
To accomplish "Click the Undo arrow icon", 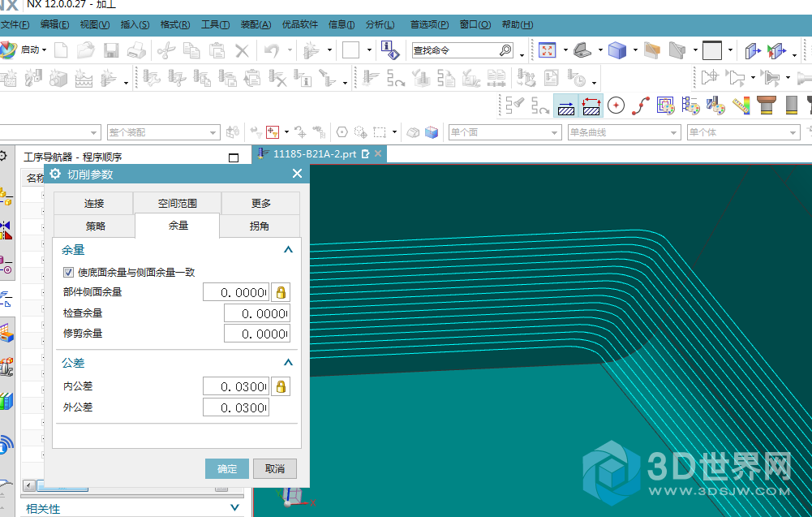I will [272, 50].
